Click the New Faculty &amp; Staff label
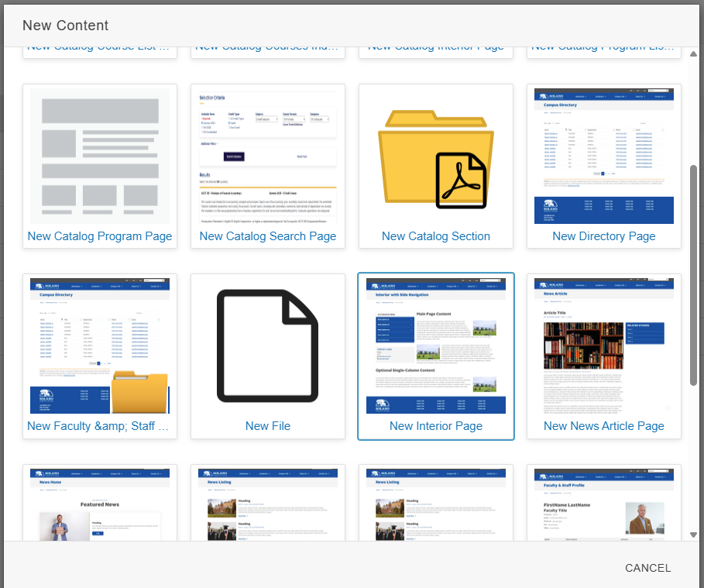The image size is (704, 588). 98,426
